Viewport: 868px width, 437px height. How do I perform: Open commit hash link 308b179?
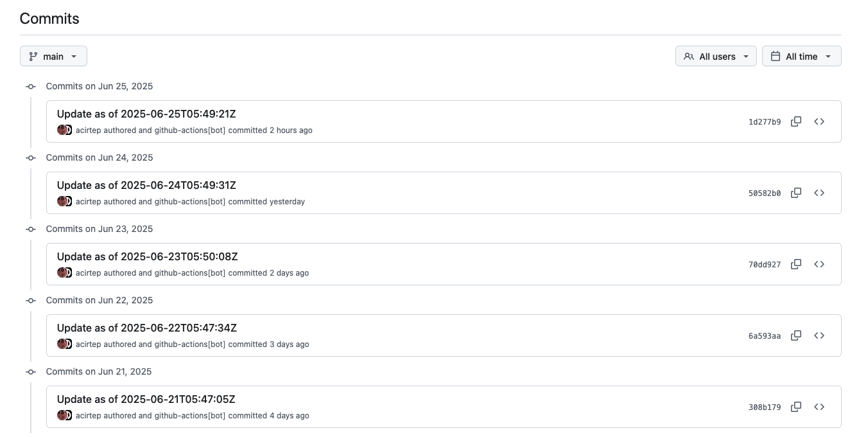(x=764, y=407)
